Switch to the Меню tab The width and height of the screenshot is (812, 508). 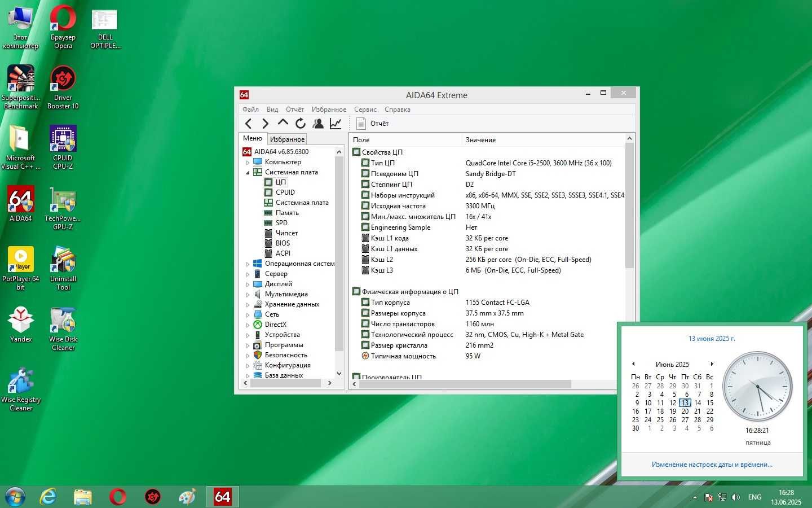(x=253, y=138)
